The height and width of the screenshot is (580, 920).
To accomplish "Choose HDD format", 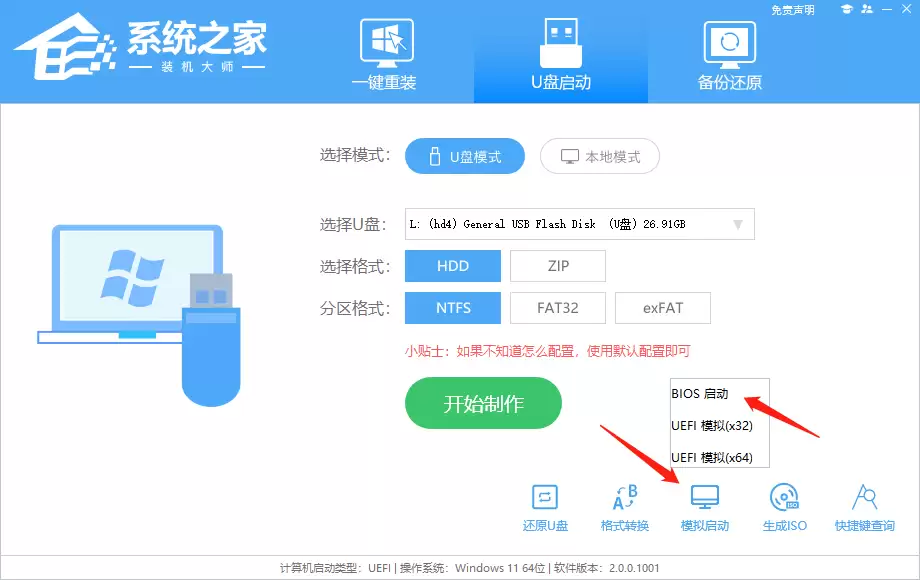I will coord(453,266).
